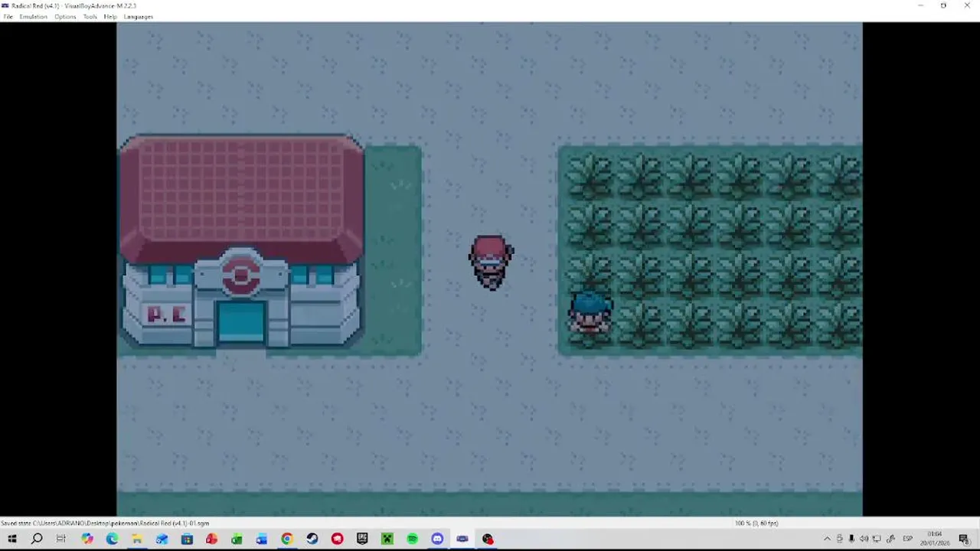
Task: Click the red-capped player character
Action: [491, 262]
